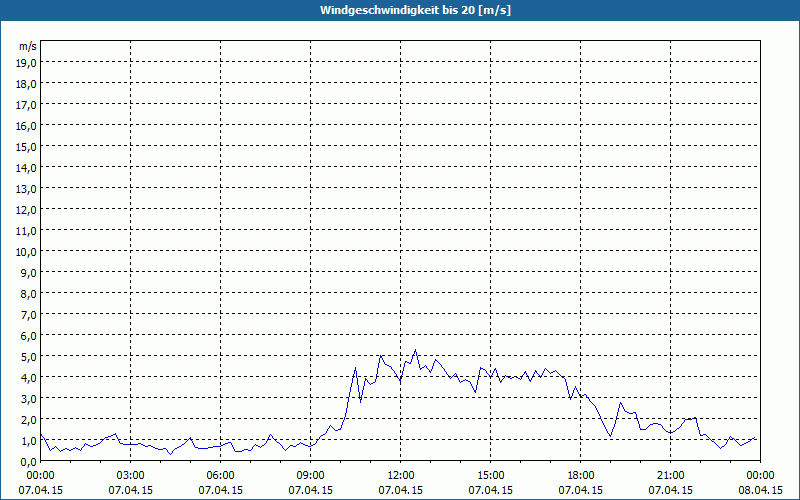Viewport: 800px width, 500px height.
Task: Click the 08.04.15 date label
Action: (x=760, y=490)
